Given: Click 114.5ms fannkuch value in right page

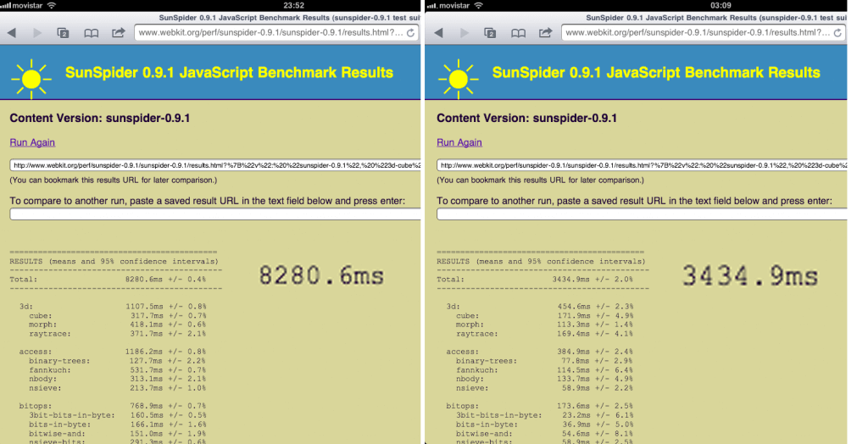Looking at the screenshot, I should point(574,369).
